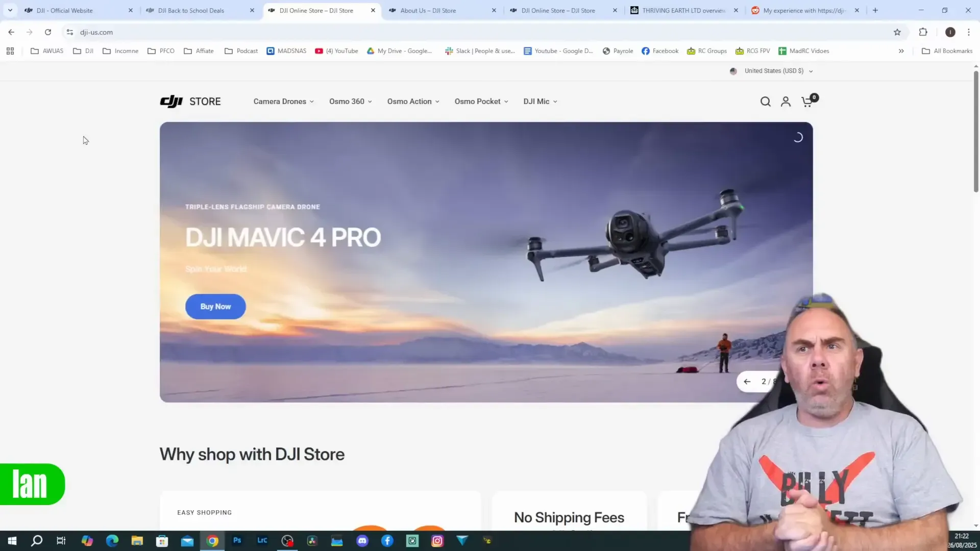The height and width of the screenshot is (551, 980).
Task: Open Windows taskbar search
Action: (x=37, y=541)
